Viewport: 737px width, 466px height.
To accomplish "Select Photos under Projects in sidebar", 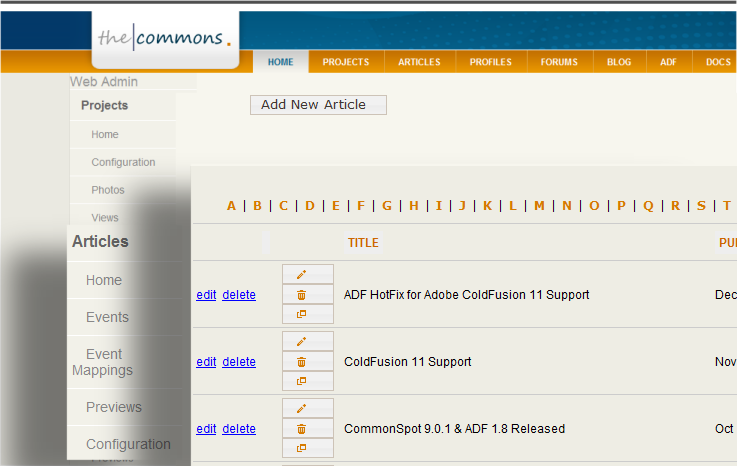I will point(108,190).
